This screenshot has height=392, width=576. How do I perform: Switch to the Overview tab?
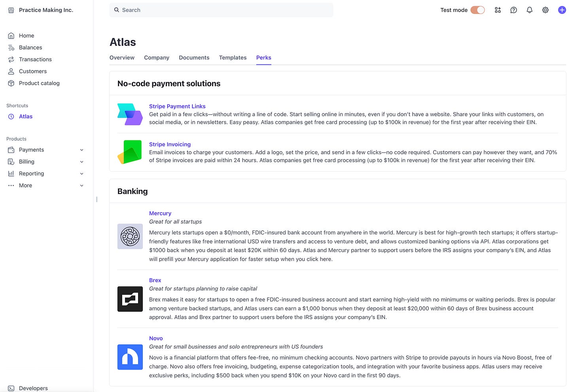[x=122, y=58]
